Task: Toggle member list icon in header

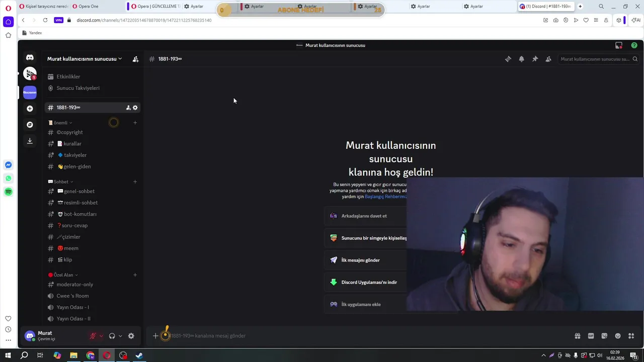Action: (548, 59)
